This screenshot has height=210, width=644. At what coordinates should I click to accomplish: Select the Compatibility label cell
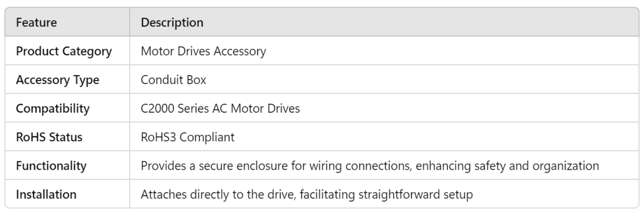pos(53,108)
